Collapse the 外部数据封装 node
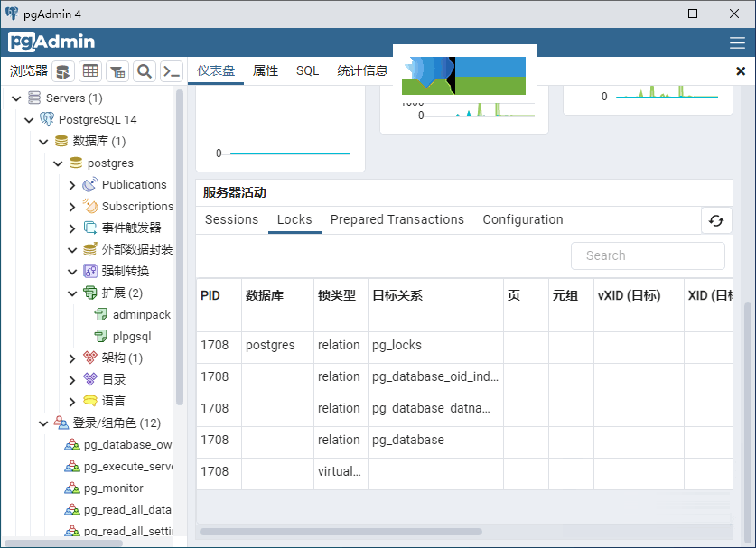The width and height of the screenshot is (756, 548). (x=72, y=250)
